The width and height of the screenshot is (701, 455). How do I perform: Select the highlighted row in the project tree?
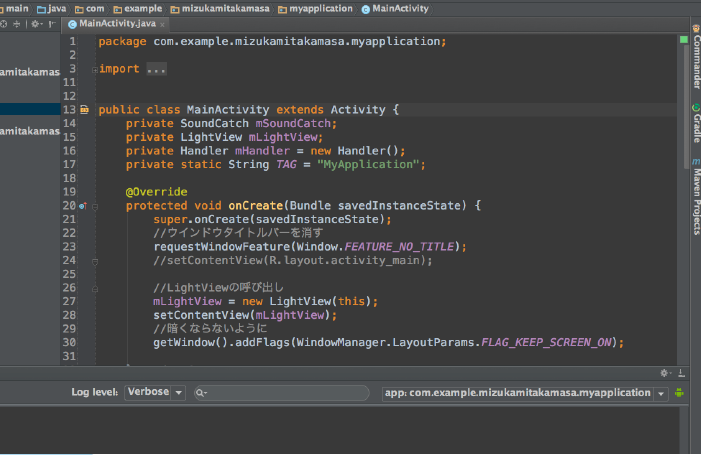(30, 109)
